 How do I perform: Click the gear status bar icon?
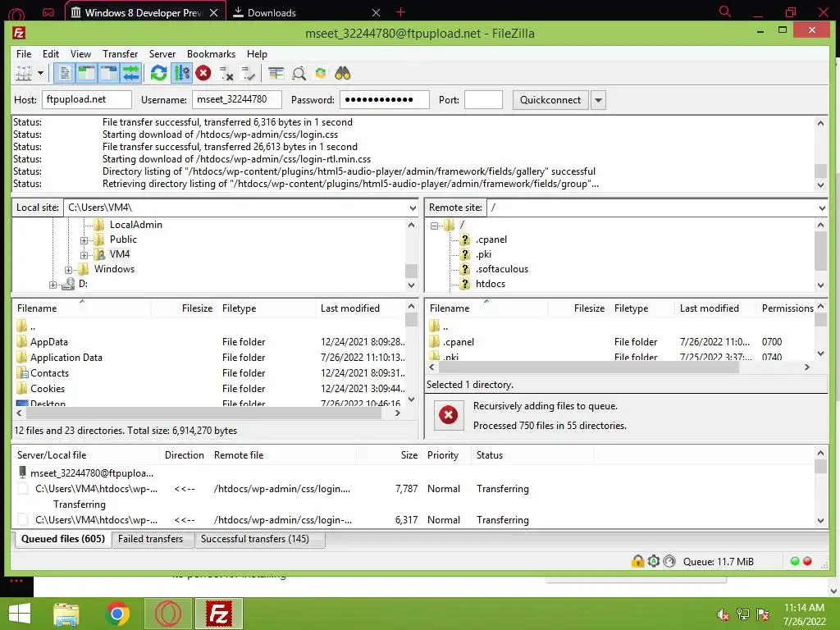coord(654,561)
